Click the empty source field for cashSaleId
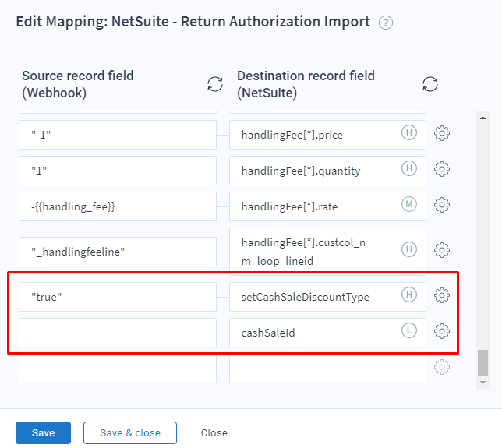 [118, 333]
